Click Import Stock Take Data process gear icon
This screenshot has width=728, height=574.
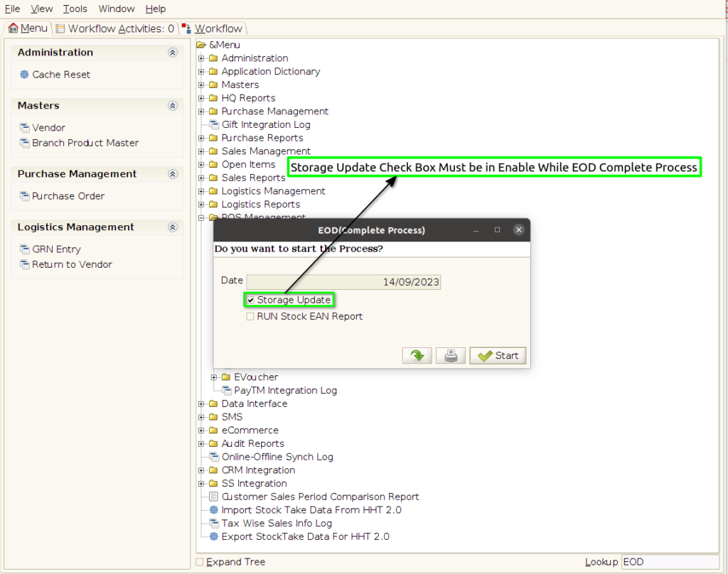point(213,509)
